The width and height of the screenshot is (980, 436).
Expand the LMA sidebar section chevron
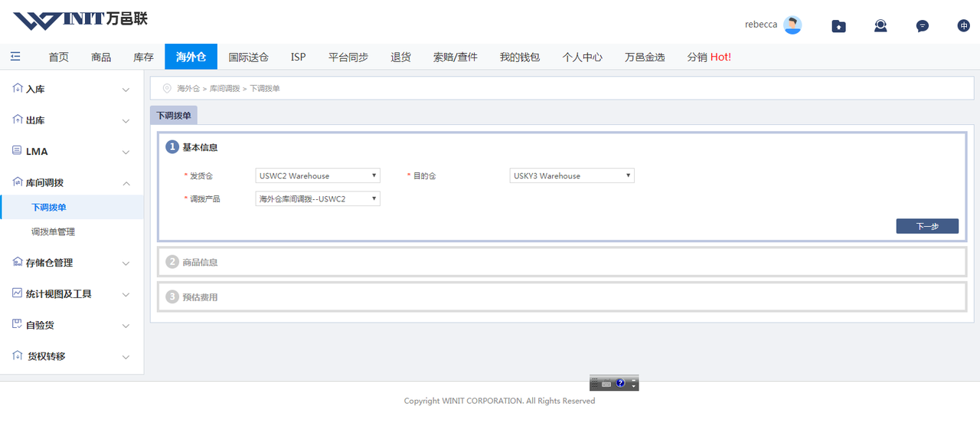click(x=126, y=152)
